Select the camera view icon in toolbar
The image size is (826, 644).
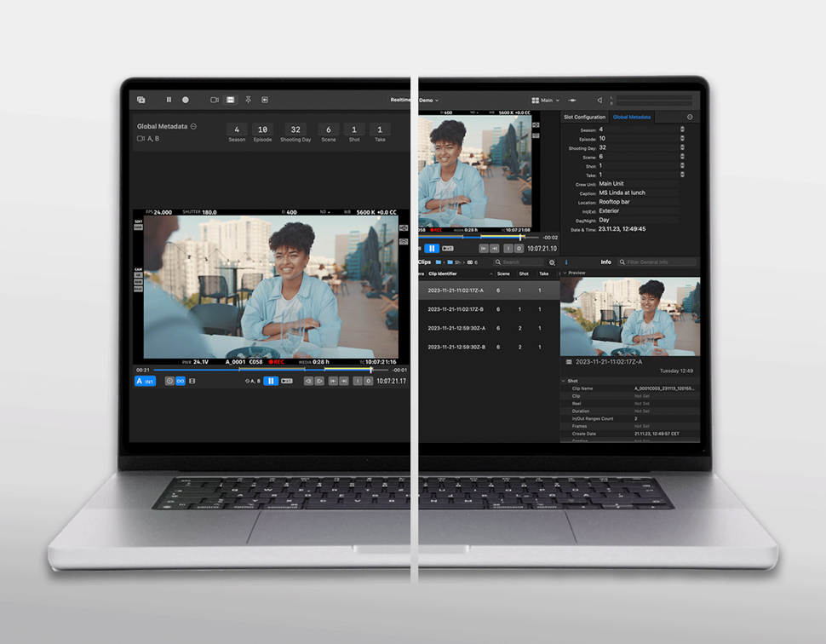coord(215,100)
